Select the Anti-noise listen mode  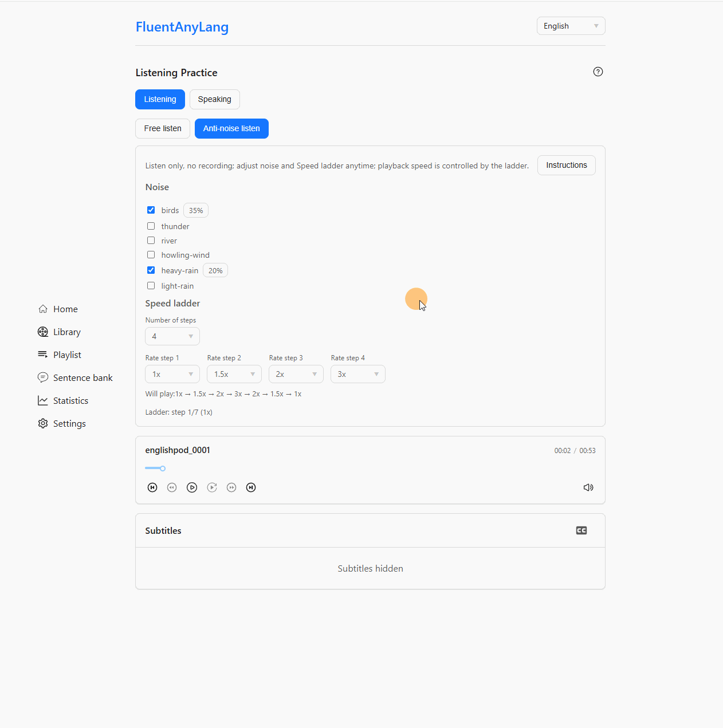231,128
